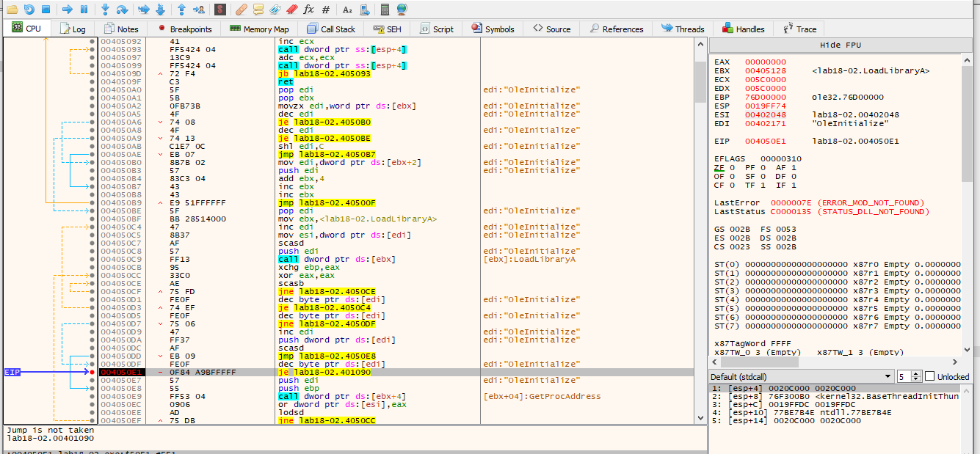Viewport: 980px width, 454px height.
Task: Toggle breakpoint at address 004050B9
Action: [92, 203]
